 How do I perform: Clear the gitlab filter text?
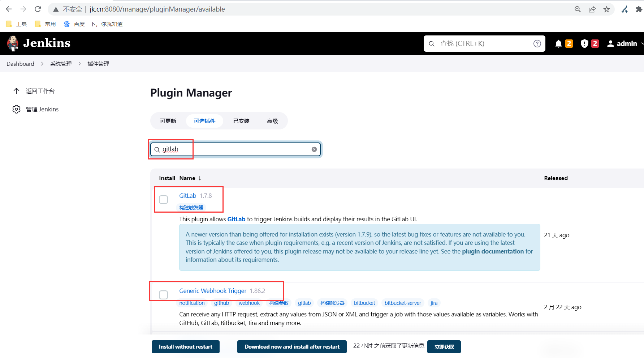pyautogui.click(x=314, y=149)
